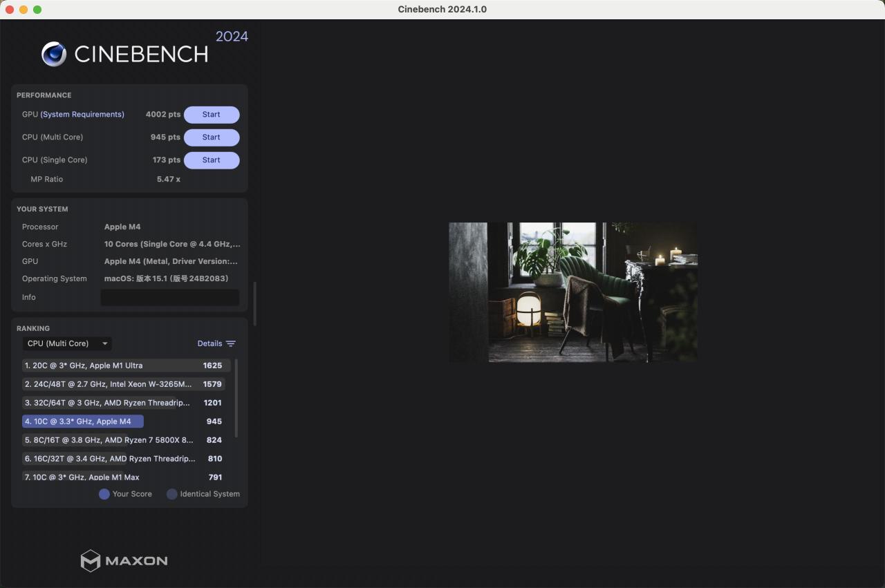
Task: Click the 1579 ranking score
Action: (212, 384)
